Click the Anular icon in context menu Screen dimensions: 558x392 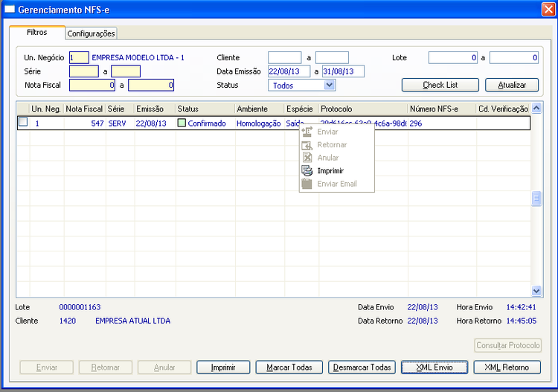click(307, 158)
